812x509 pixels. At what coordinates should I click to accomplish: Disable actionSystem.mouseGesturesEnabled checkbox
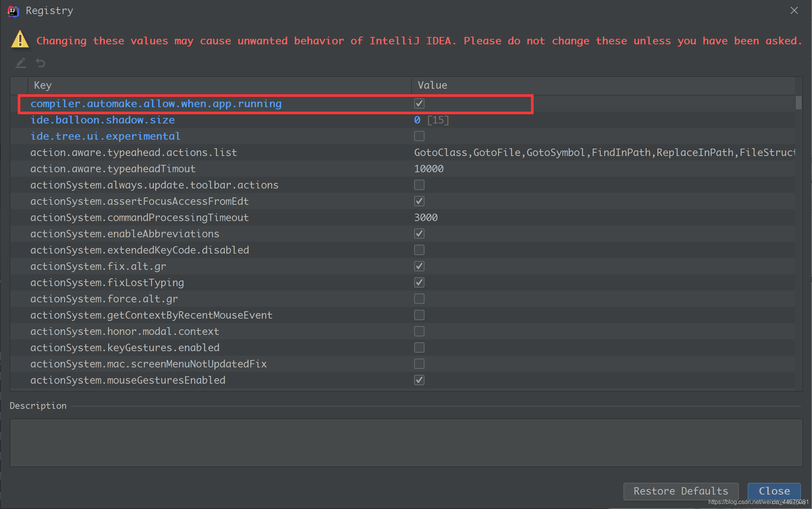[419, 380]
